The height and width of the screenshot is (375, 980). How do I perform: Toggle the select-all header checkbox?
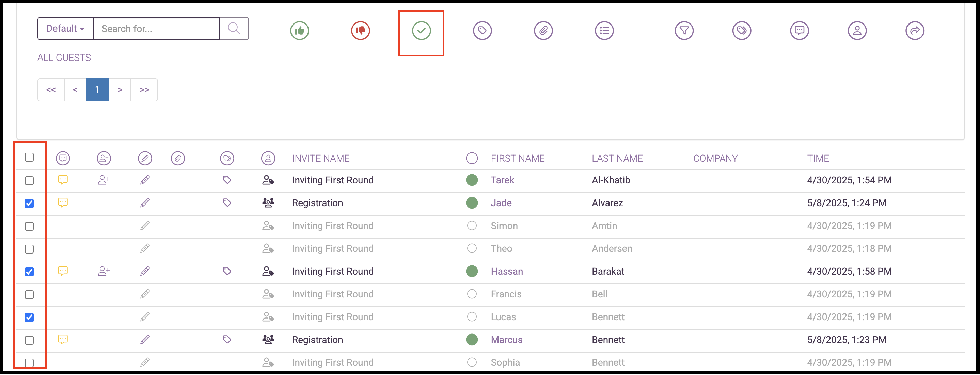tap(29, 158)
